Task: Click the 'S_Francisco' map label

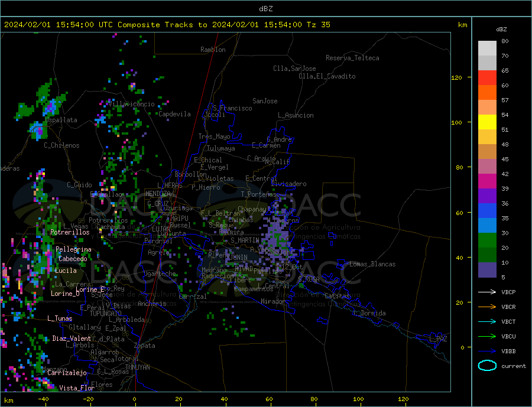Action: 232,108
